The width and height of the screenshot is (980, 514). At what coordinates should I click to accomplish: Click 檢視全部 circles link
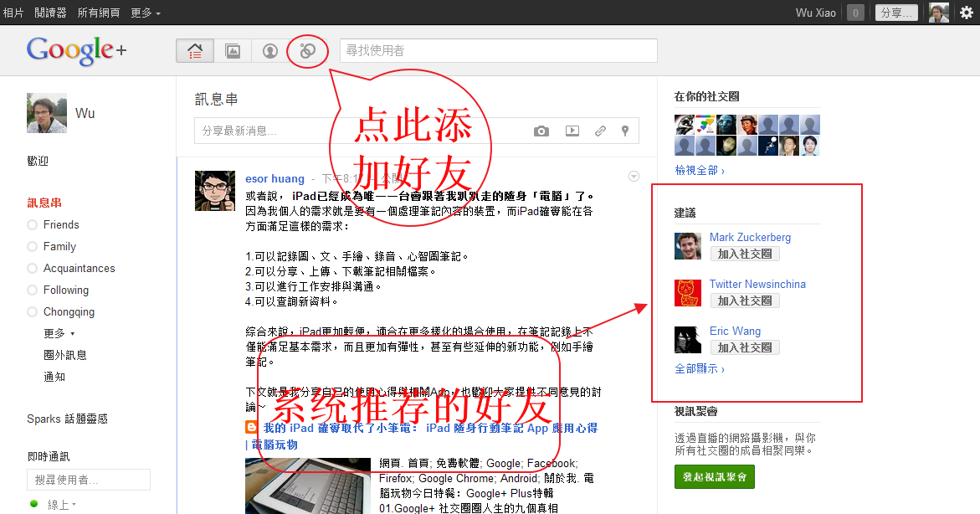[x=700, y=170]
